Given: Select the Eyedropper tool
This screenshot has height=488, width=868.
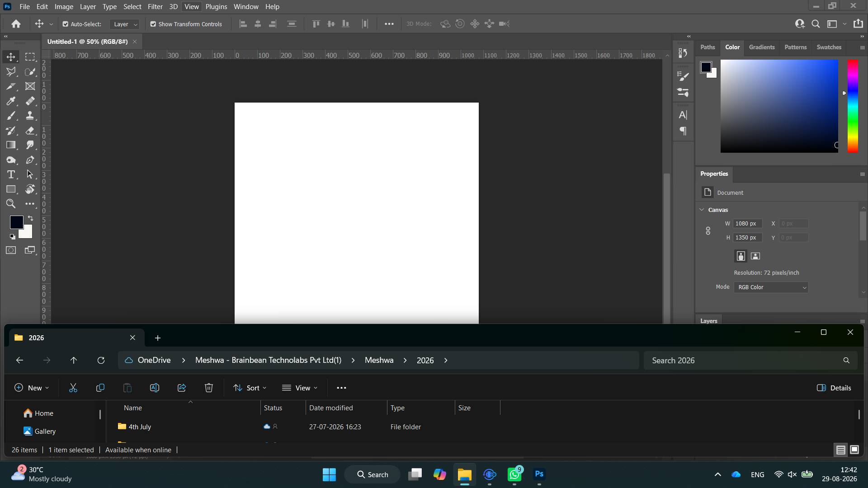Looking at the screenshot, I should pyautogui.click(x=11, y=101).
